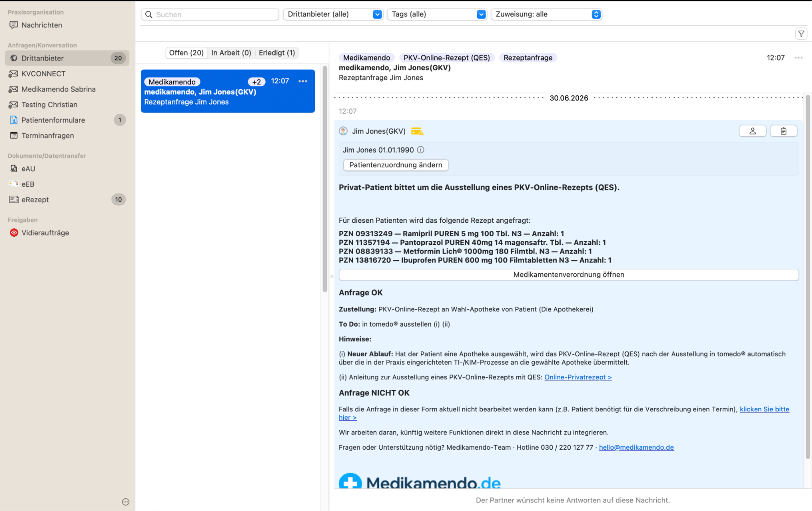Open the message header three-dot menu
This screenshot has height=511, width=812.
[x=798, y=58]
